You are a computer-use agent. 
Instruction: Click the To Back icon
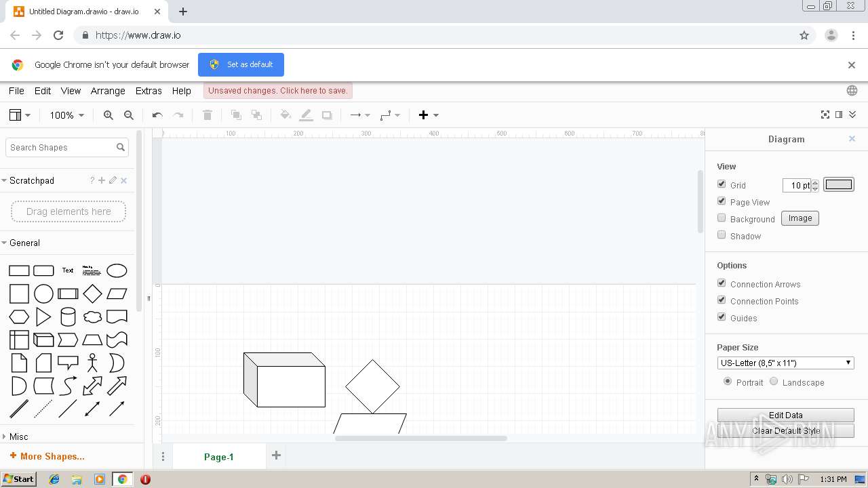point(256,115)
